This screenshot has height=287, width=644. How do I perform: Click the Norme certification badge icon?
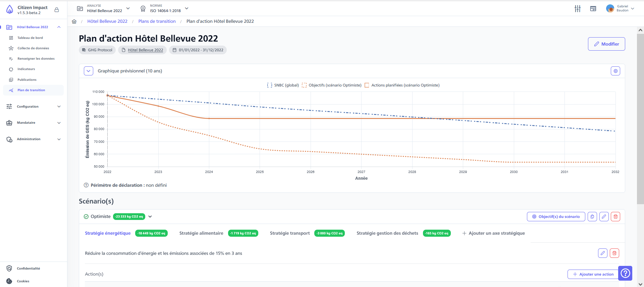(143, 8)
